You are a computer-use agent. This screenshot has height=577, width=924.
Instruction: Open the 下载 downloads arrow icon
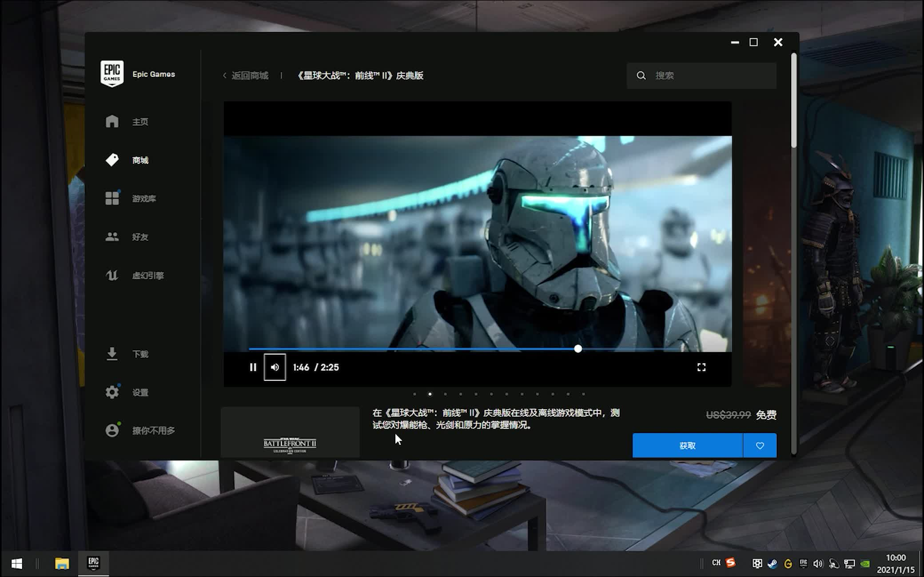click(x=112, y=354)
